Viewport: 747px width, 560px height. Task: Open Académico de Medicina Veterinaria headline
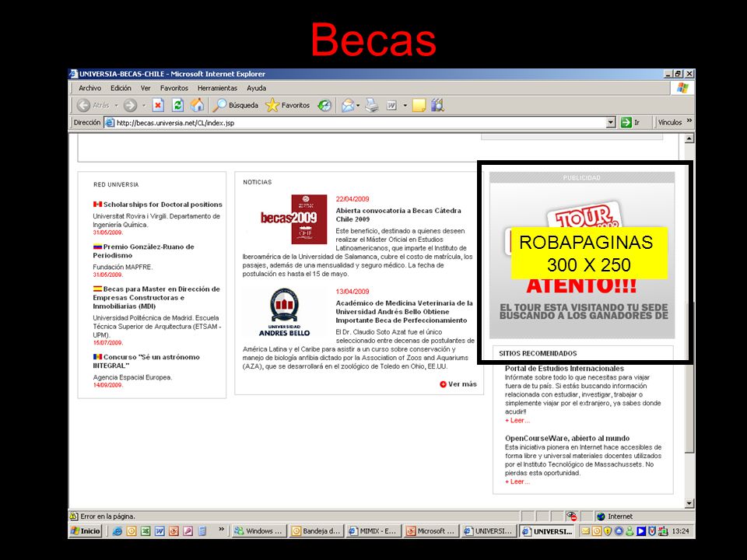tap(405, 311)
